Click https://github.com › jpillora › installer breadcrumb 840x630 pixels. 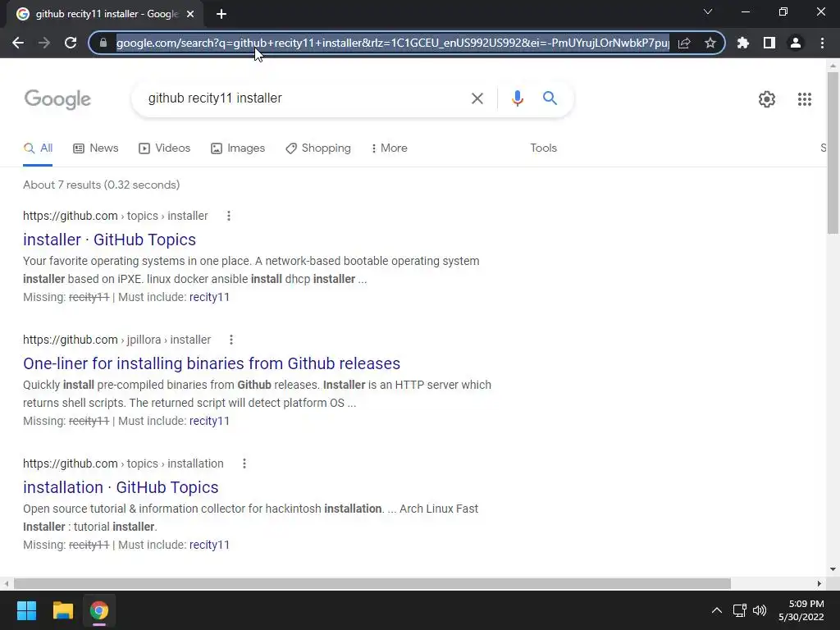(116, 340)
